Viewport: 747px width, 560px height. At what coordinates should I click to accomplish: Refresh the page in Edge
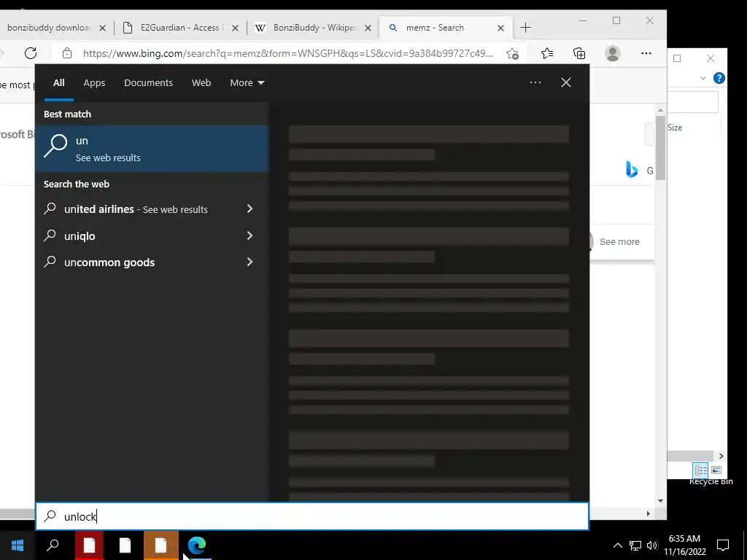pos(31,52)
